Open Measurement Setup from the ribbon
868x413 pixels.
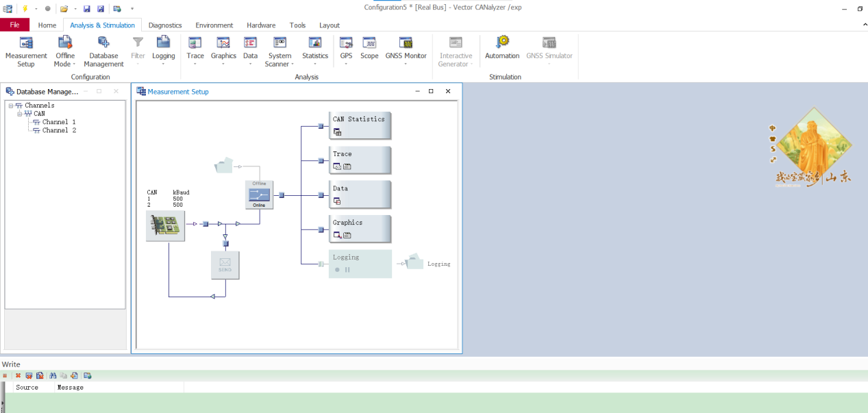26,51
